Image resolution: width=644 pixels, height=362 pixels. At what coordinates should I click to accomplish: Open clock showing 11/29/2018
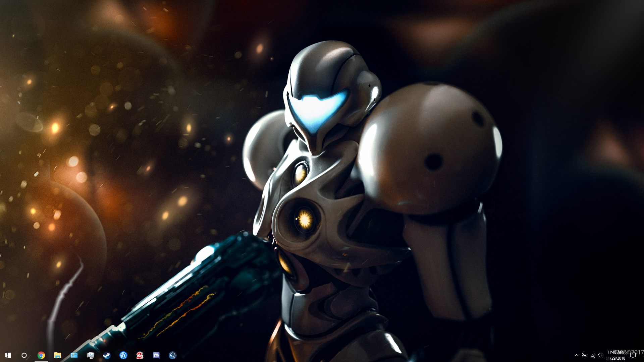point(615,355)
